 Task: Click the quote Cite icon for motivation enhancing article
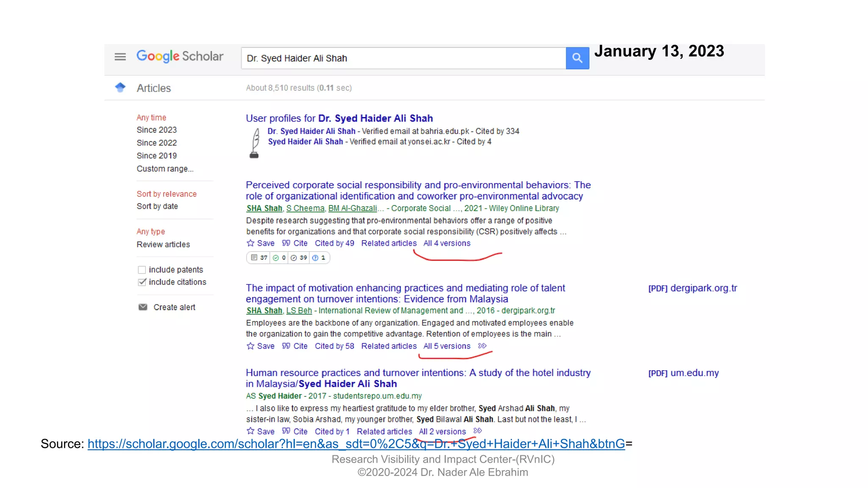[x=286, y=346]
